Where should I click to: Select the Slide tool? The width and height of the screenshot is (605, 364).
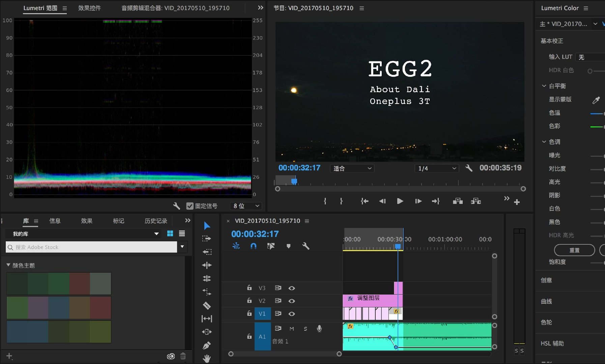tap(207, 332)
